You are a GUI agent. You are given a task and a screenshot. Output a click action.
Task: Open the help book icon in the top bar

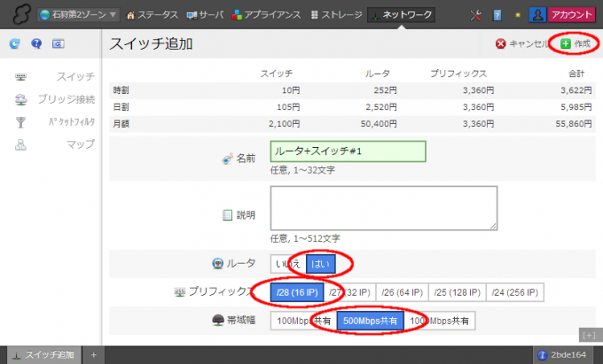497,15
